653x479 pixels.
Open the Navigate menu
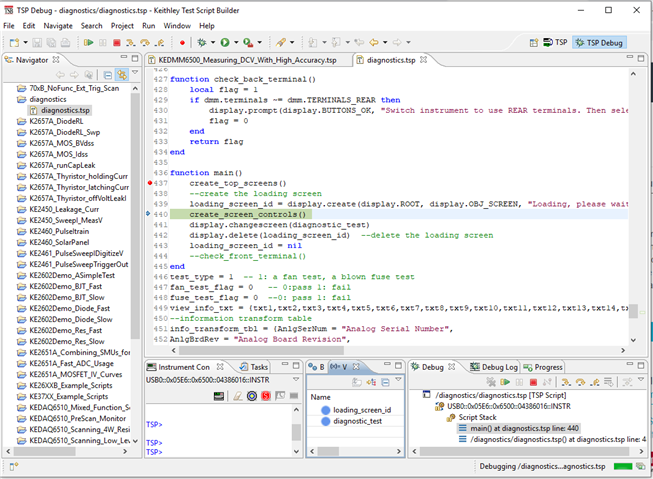(x=57, y=25)
